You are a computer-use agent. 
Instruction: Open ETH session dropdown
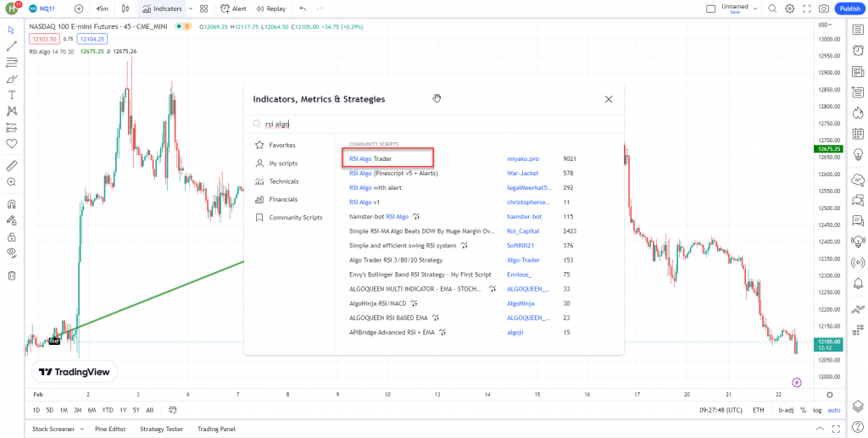(758, 410)
